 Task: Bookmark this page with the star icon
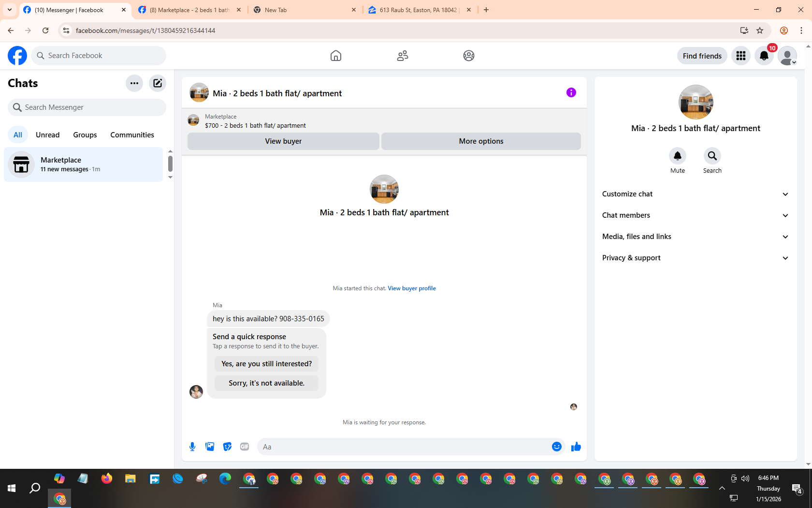[x=760, y=30]
